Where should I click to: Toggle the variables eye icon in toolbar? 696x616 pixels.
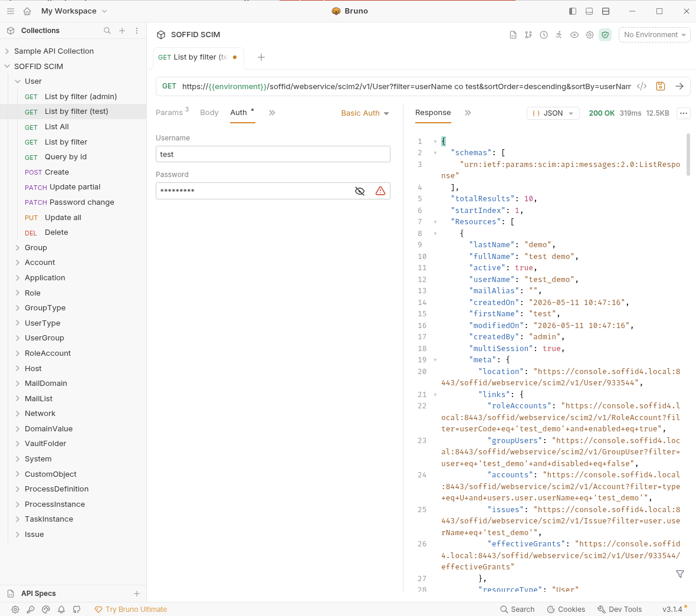pos(574,35)
